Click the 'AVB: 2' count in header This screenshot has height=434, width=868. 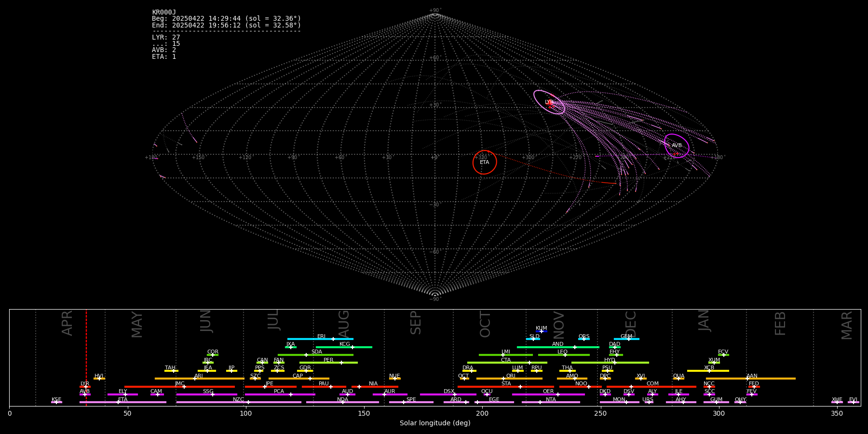click(x=164, y=50)
